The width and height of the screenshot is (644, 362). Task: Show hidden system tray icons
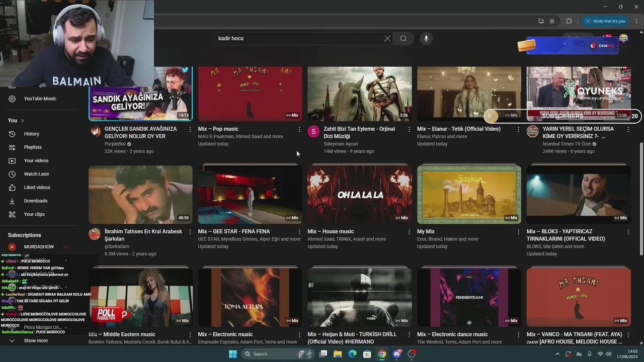coord(557,354)
